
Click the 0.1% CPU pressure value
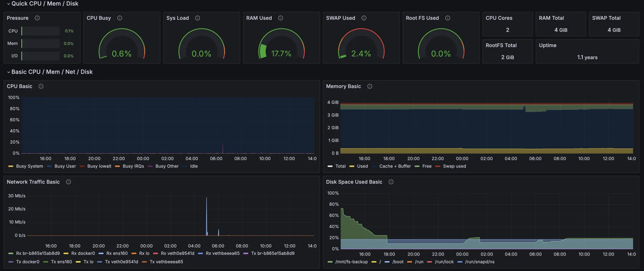point(69,31)
